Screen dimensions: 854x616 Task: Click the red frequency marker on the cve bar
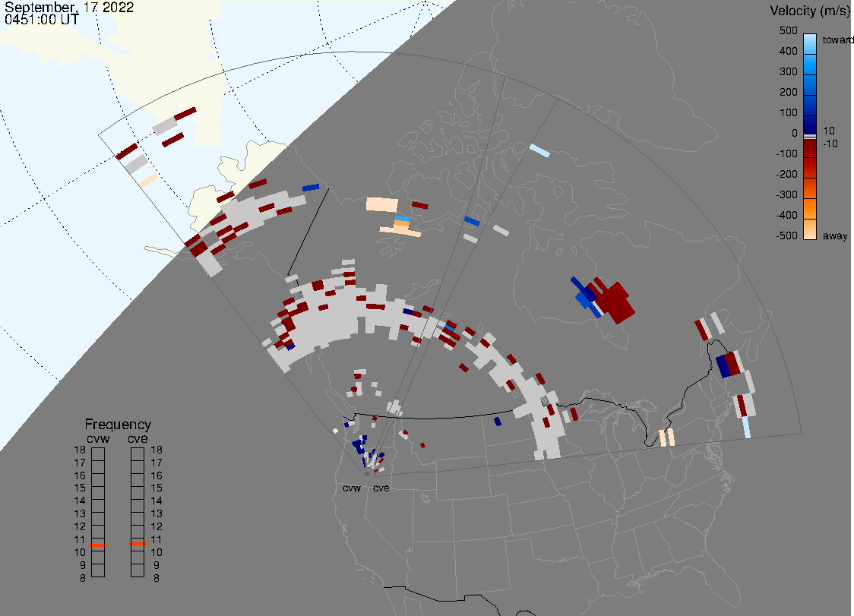(138, 544)
